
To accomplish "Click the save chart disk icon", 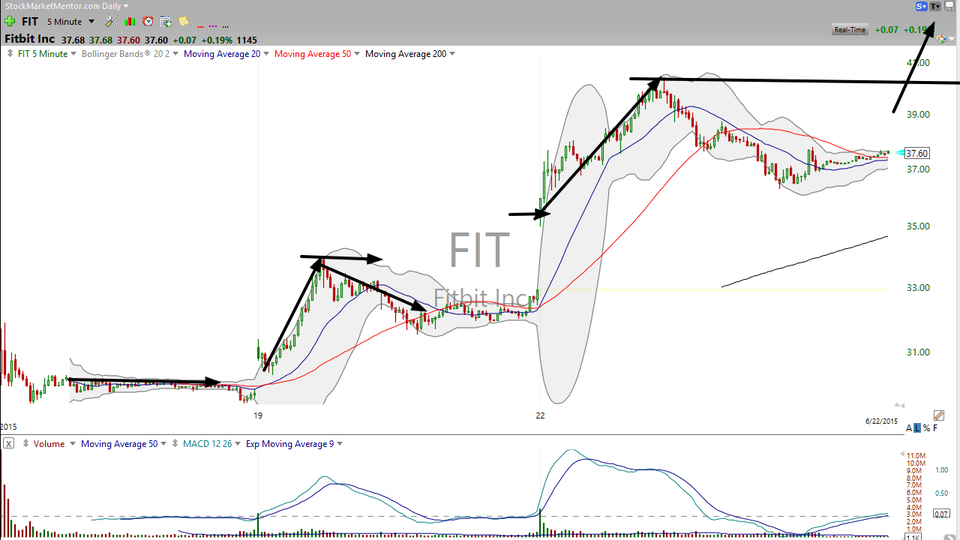I will pos(950,6).
